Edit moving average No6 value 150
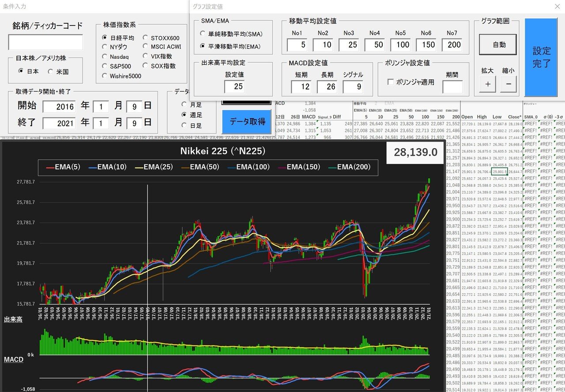Screen dimensions: 565x392 (x=426, y=45)
